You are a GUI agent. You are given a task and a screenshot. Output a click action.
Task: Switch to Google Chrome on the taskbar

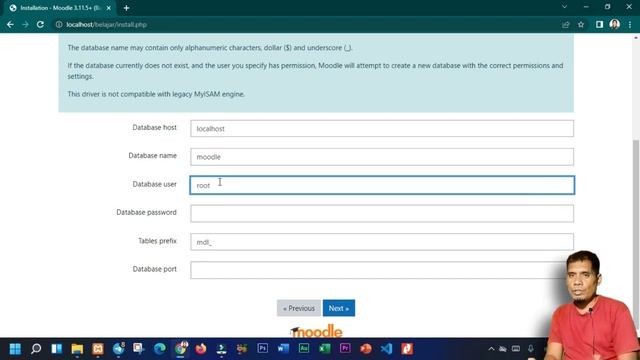tap(180, 349)
